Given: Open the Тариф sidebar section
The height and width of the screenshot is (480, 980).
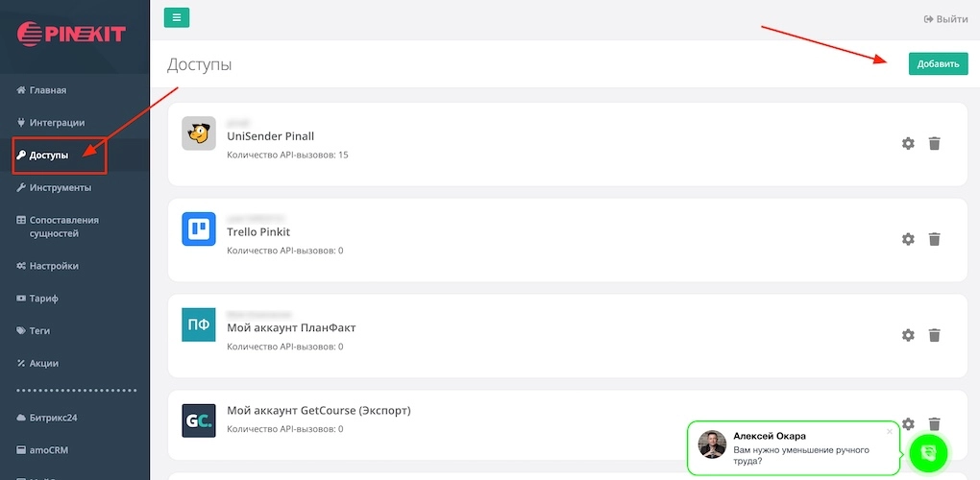Looking at the screenshot, I should [x=43, y=299].
